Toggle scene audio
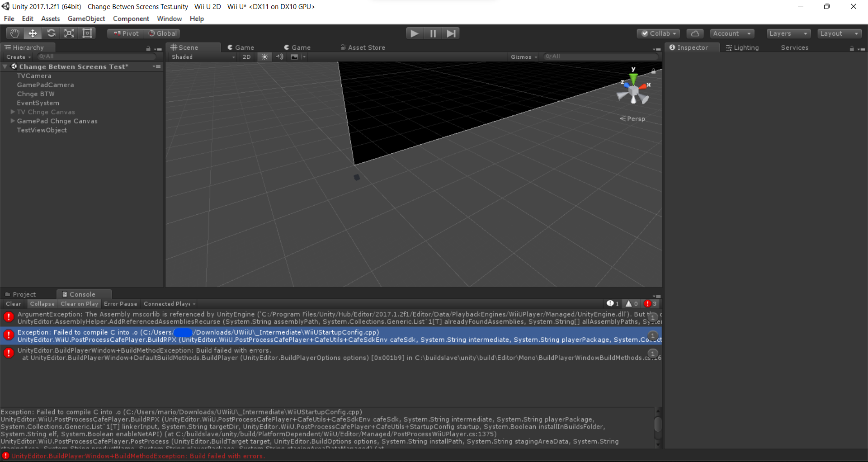This screenshot has height=462, width=868. (x=280, y=57)
